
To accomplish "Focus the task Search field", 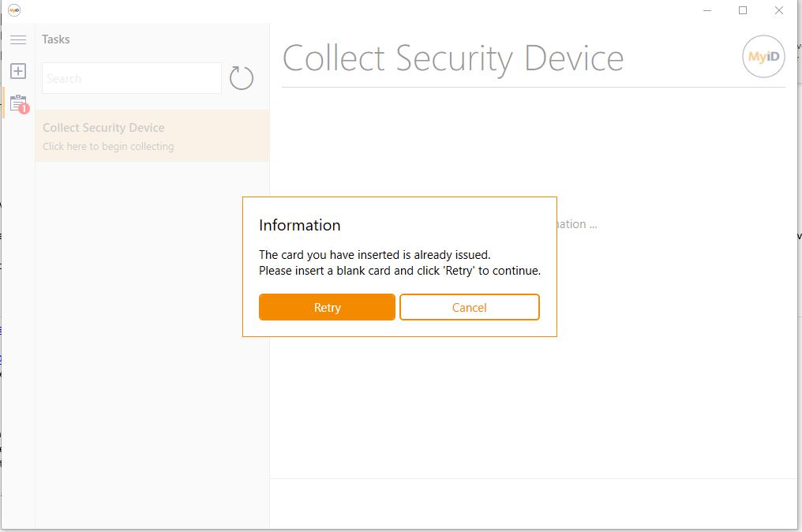I will pyautogui.click(x=132, y=78).
